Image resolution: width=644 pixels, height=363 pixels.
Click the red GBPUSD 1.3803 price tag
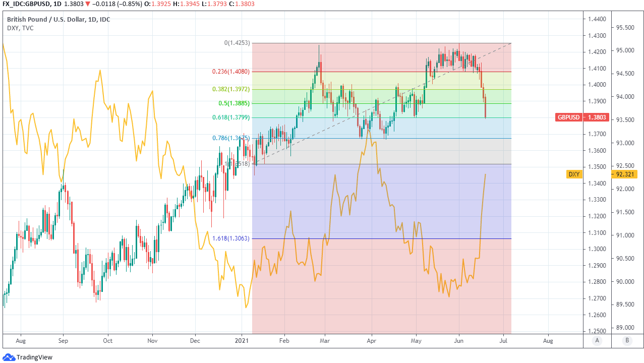581,117
